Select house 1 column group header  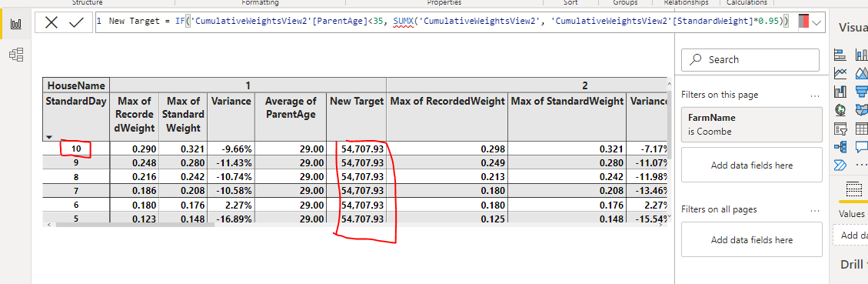click(x=248, y=85)
